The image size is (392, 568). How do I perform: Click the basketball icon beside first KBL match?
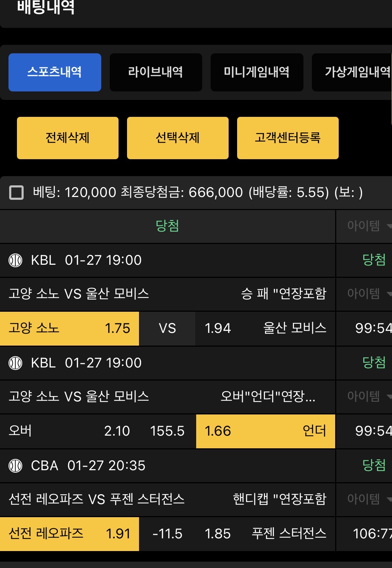point(16,261)
